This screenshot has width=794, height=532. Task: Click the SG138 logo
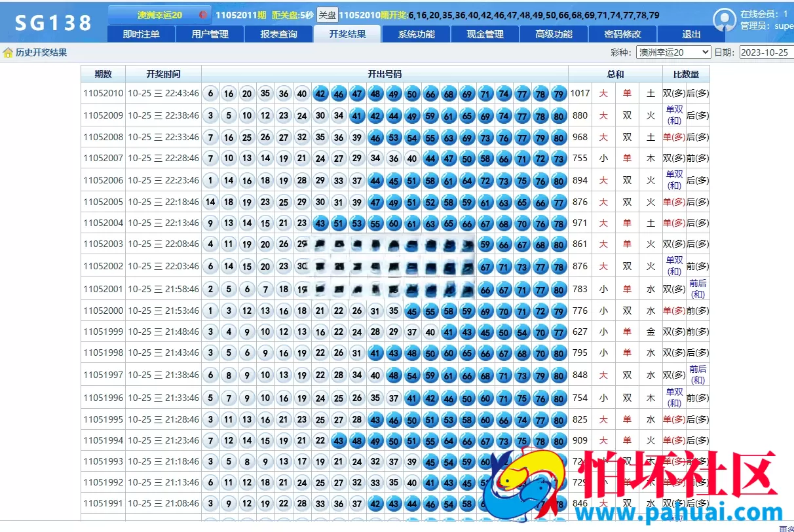(x=54, y=23)
